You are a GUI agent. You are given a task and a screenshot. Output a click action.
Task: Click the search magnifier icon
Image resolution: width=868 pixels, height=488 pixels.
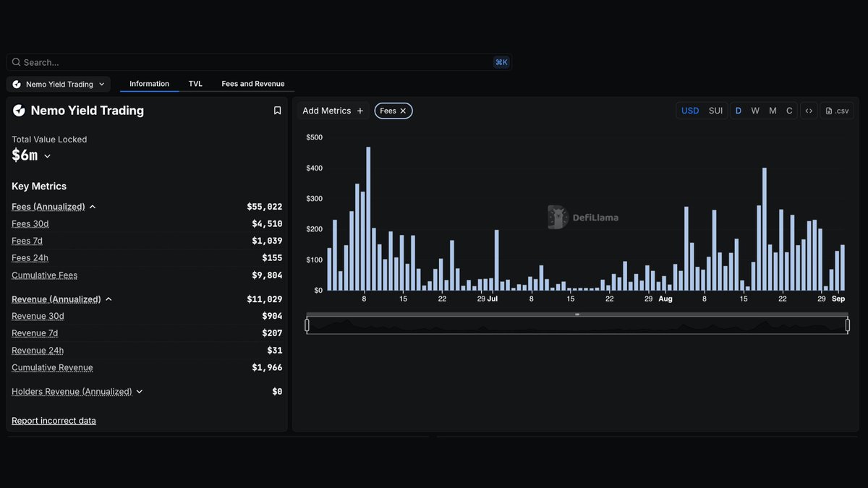click(16, 62)
